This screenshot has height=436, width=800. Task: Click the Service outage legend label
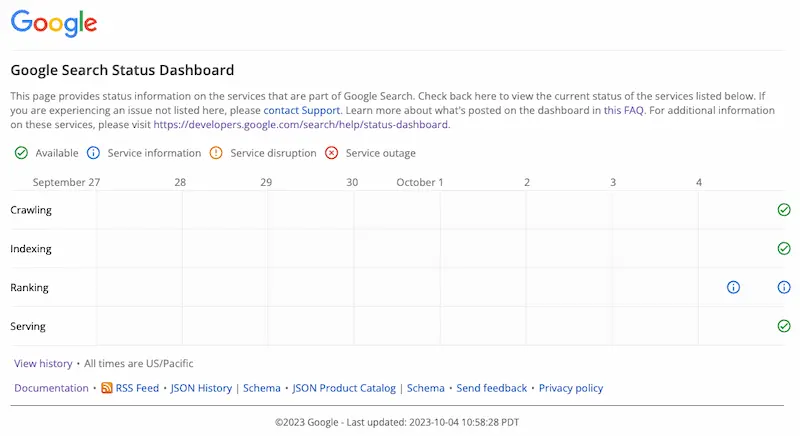(x=381, y=153)
